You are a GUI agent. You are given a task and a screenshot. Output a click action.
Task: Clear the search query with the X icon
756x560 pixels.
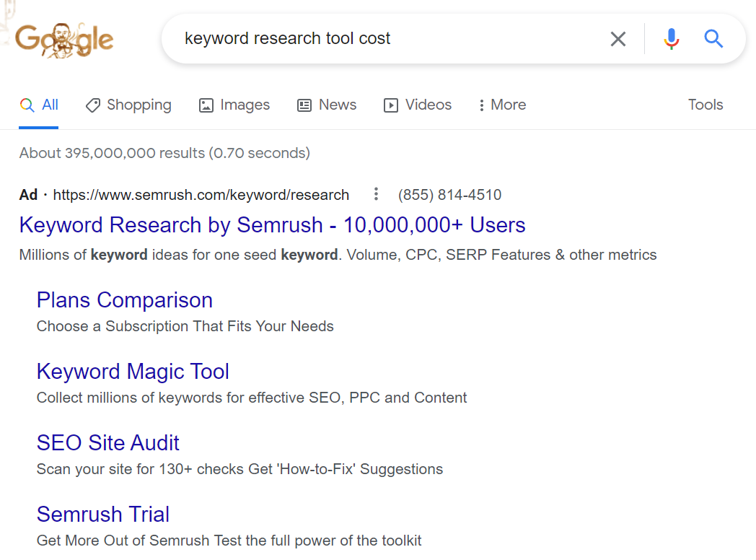click(x=617, y=39)
